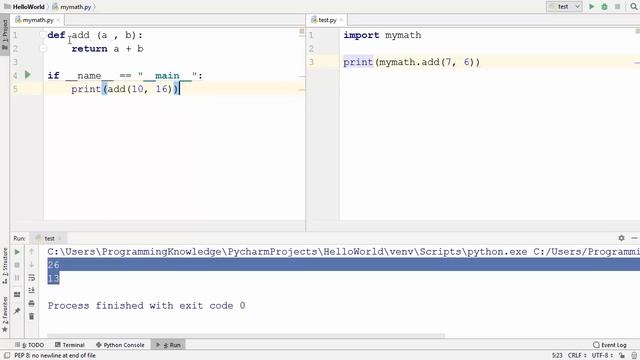Toggle the read-only lock icon in status bar

click(x=622, y=356)
